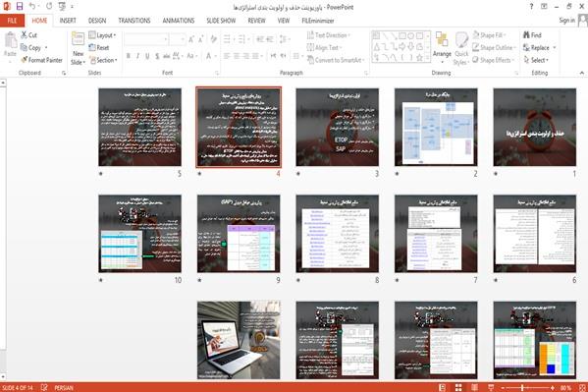Viewport: 588px width, 392px height.
Task: Click the Increase Font Size icon
Action: click(x=191, y=39)
